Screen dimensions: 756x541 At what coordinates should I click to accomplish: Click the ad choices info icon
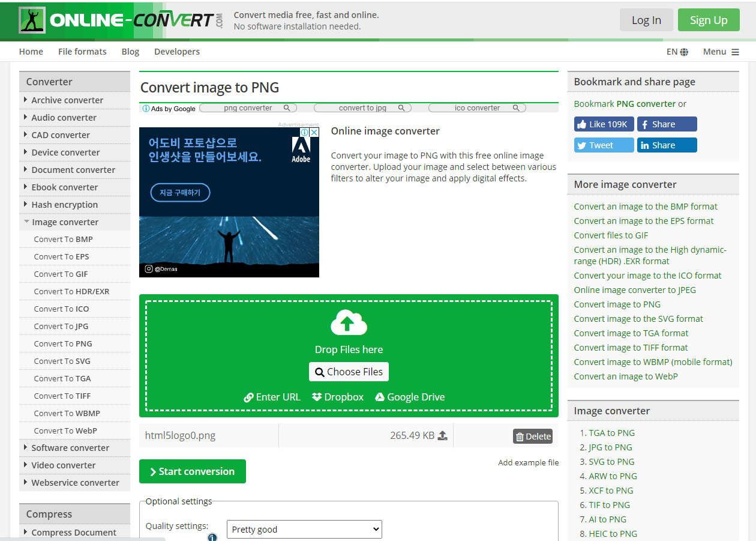tap(305, 132)
